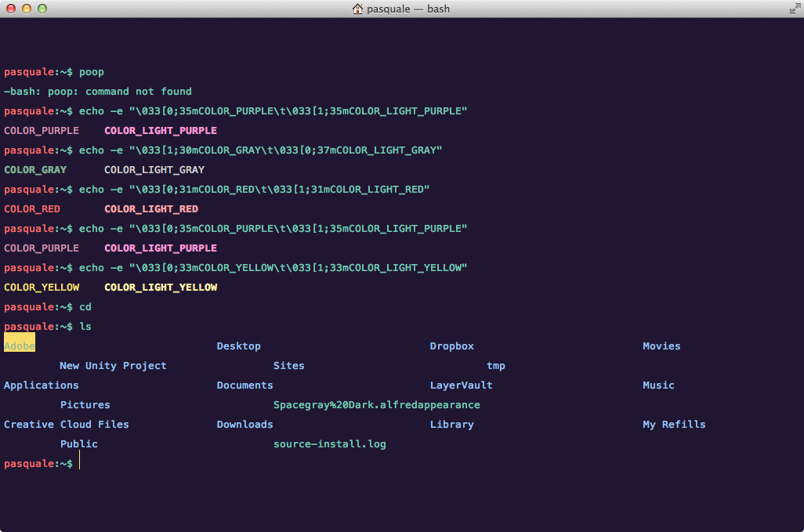Image resolution: width=804 pixels, height=532 pixels.
Task: Click the Music directory name
Action: [x=658, y=385]
